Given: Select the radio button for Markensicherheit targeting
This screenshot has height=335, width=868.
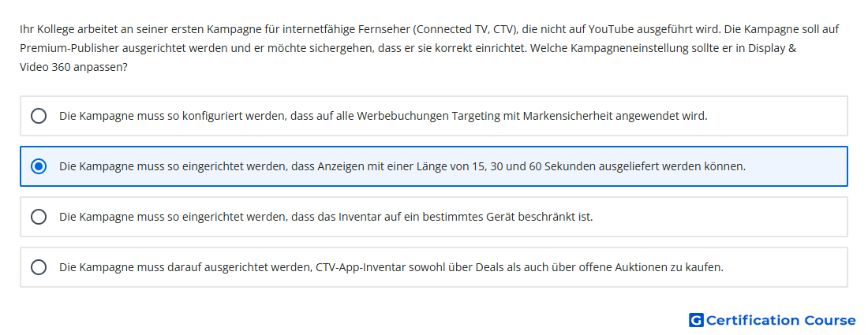Looking at the screenshot, I should pos(39,116).
